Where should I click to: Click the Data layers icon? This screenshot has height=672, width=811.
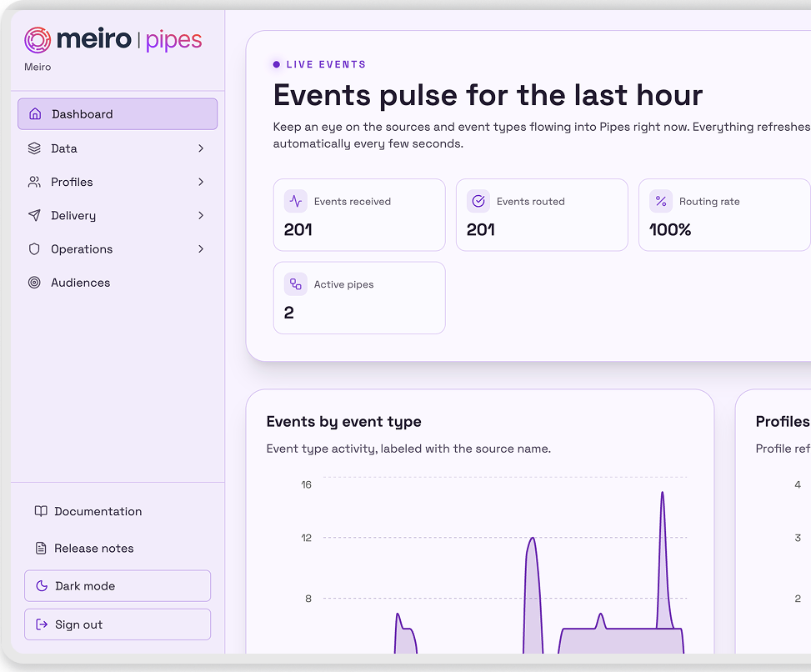coord(34,148)
